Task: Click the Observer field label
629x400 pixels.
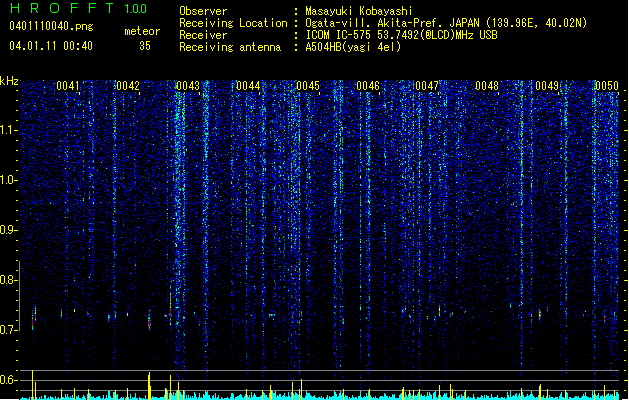Action: coord(203,11)
